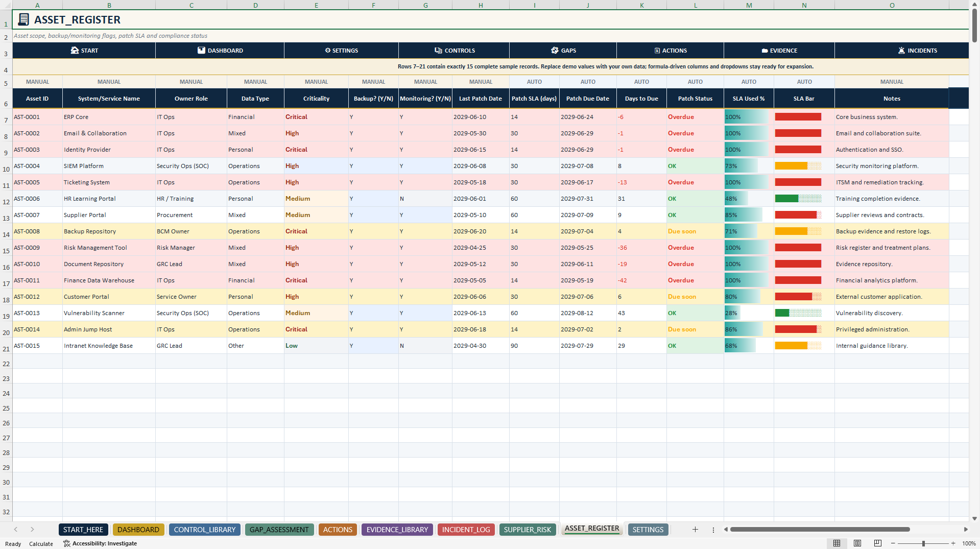Open the SETTINGS sheet tab

[x=648, y=530]
